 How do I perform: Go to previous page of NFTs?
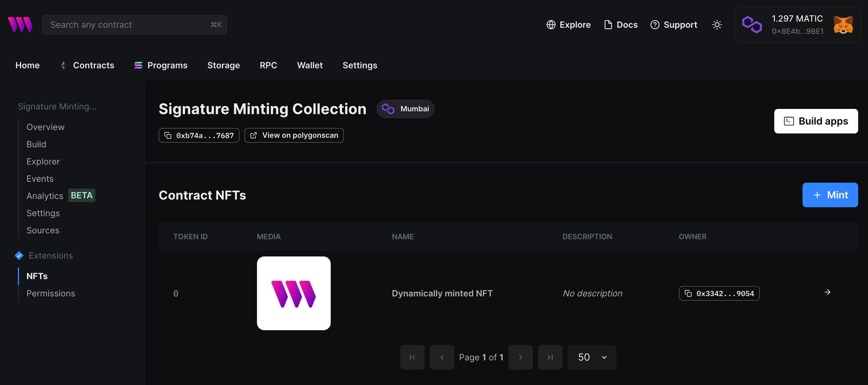pos(442,357)
